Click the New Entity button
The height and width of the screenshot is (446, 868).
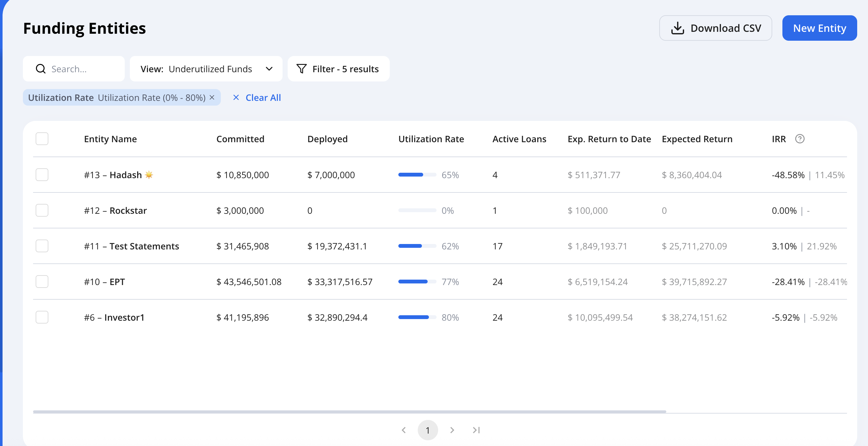[x=820, y=28]
